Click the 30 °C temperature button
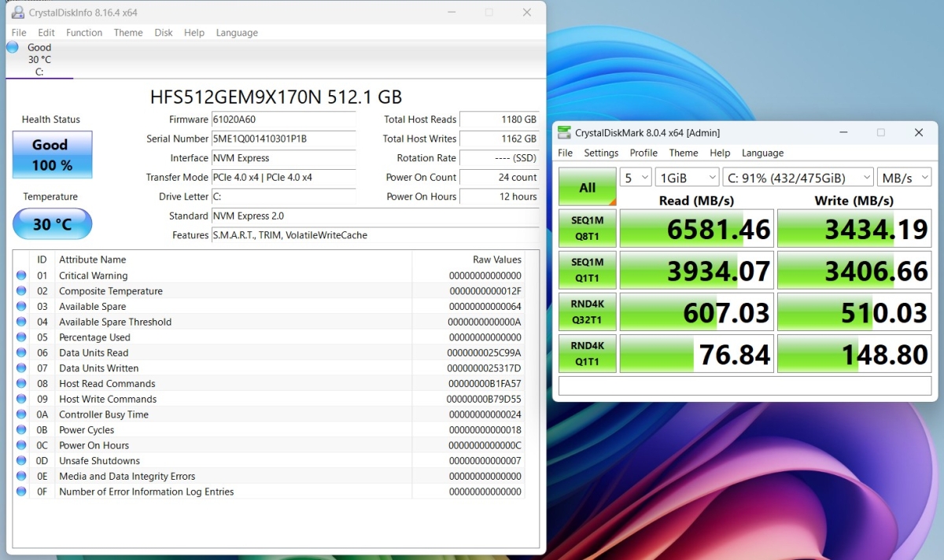Image resolution: width=944 pixels, height=560 pixels. [52, 225]
